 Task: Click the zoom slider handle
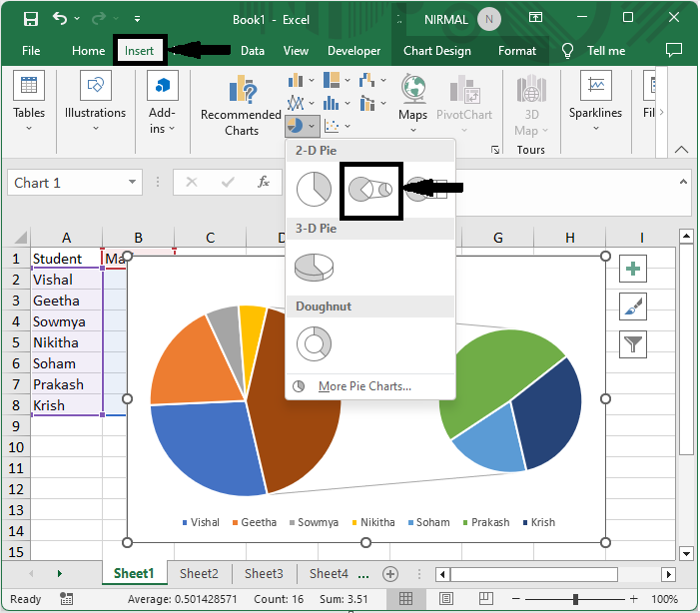(x=576, y=599)
